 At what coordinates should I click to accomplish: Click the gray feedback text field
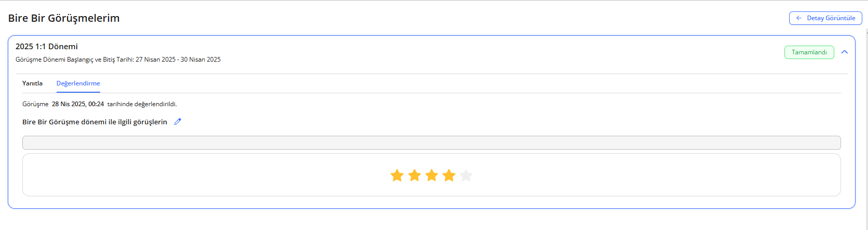tap(431, 142)
